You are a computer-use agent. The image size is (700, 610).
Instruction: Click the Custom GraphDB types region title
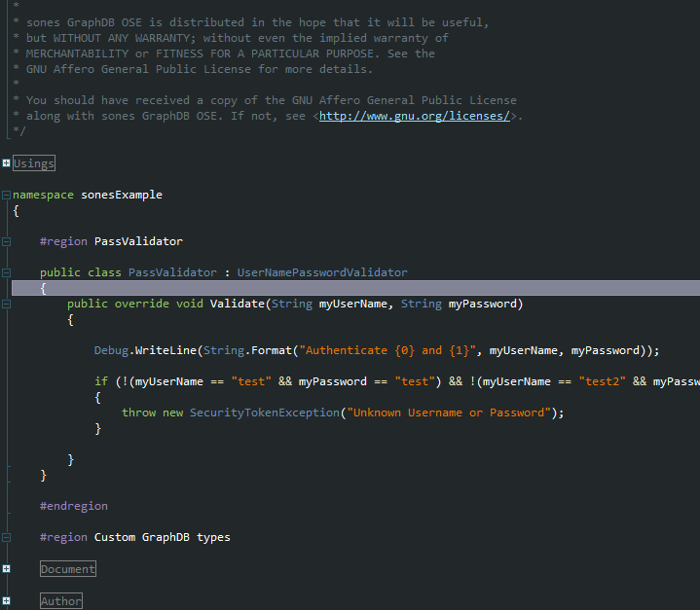162,537
